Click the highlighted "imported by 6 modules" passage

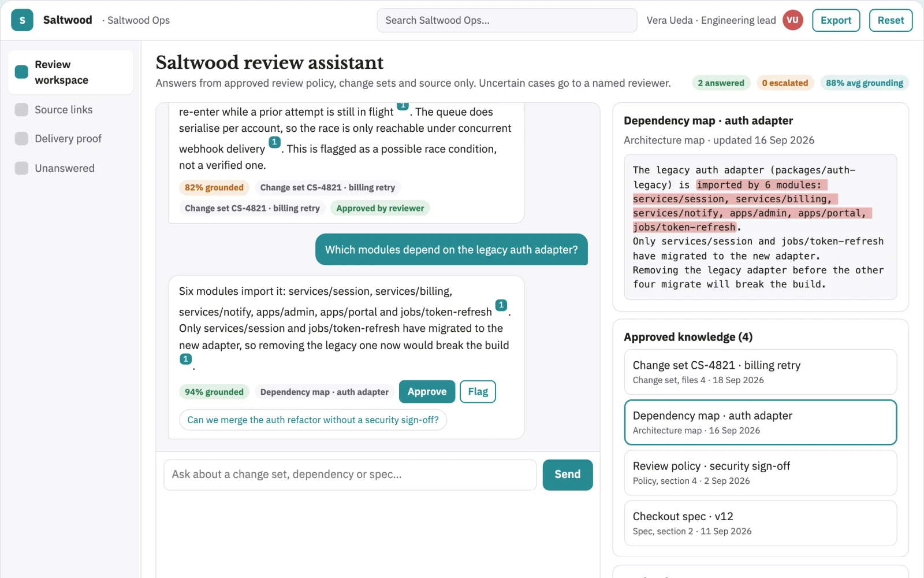click(752, 206)
